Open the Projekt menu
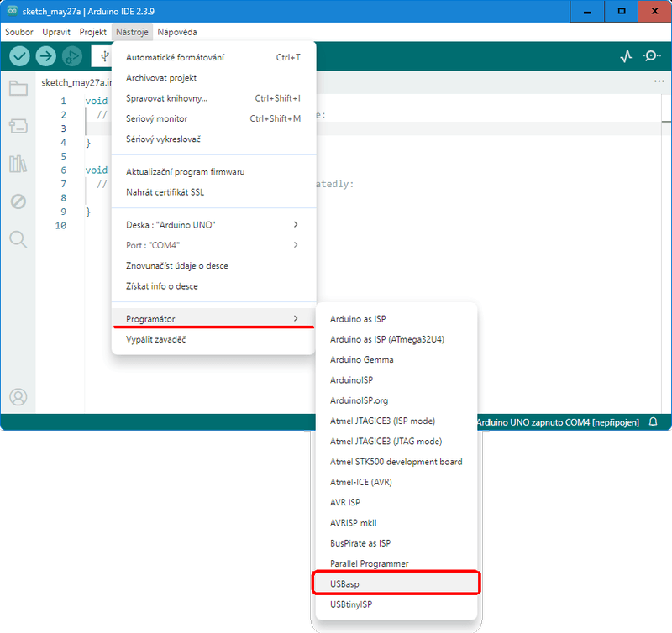672x633 pixels. click(93, 32)
